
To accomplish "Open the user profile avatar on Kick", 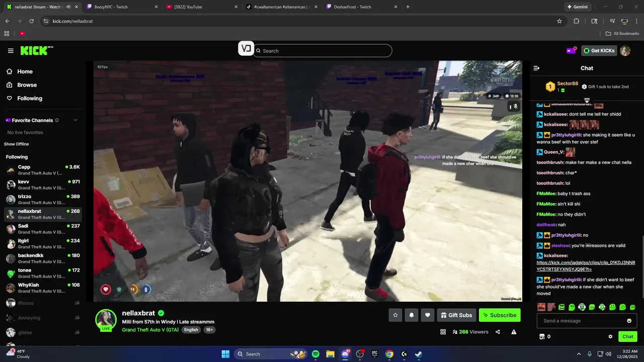I will point(625,50).
